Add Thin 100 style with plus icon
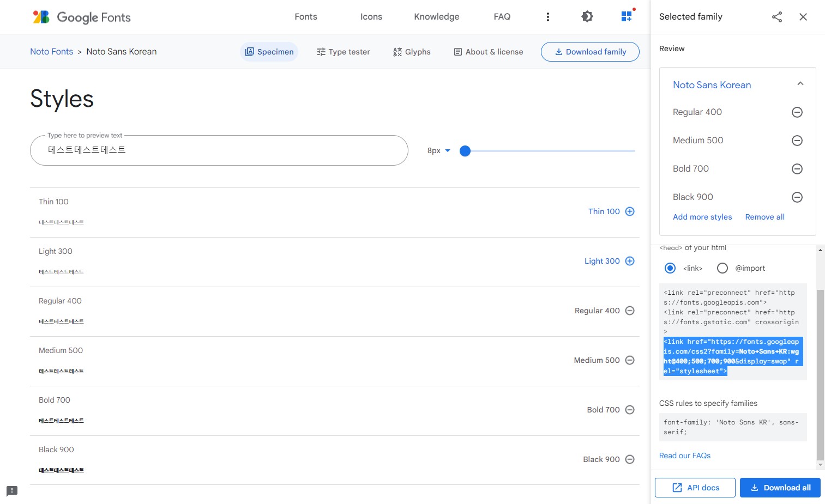825x504 pixels. 630,211
